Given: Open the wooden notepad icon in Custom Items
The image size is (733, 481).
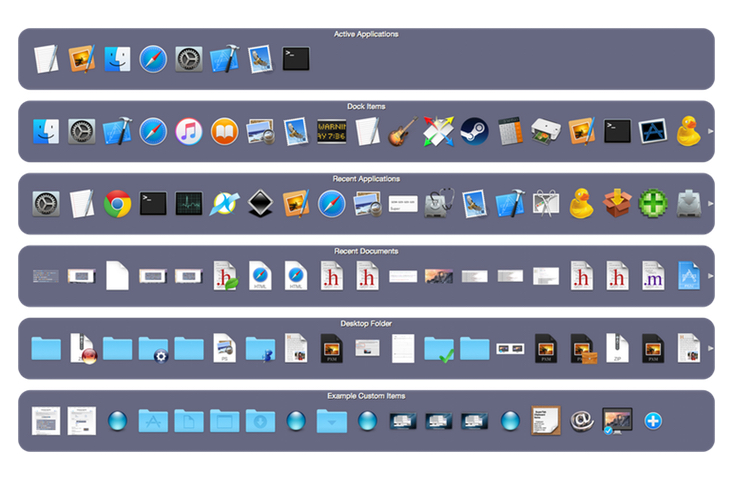Looking at the screenshot, I should 546,421.
